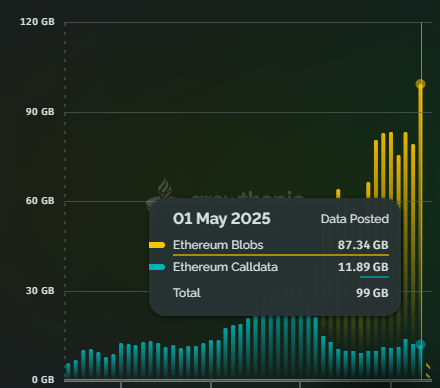Click the 120 GB y-axis label

[37, 22]
